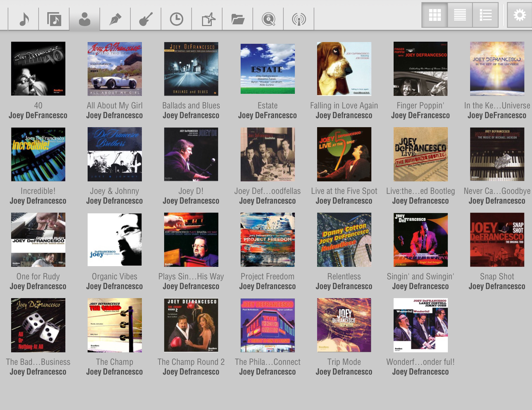Open the Recently Added clock icon
Image resolution: width=532 pixels, height=410 pixels.
click(x=176, y=19)
